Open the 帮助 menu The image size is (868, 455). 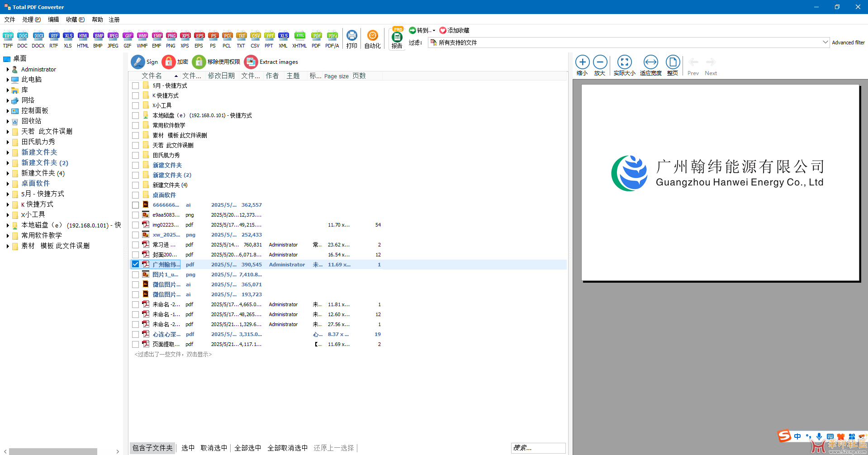[97, 19]
